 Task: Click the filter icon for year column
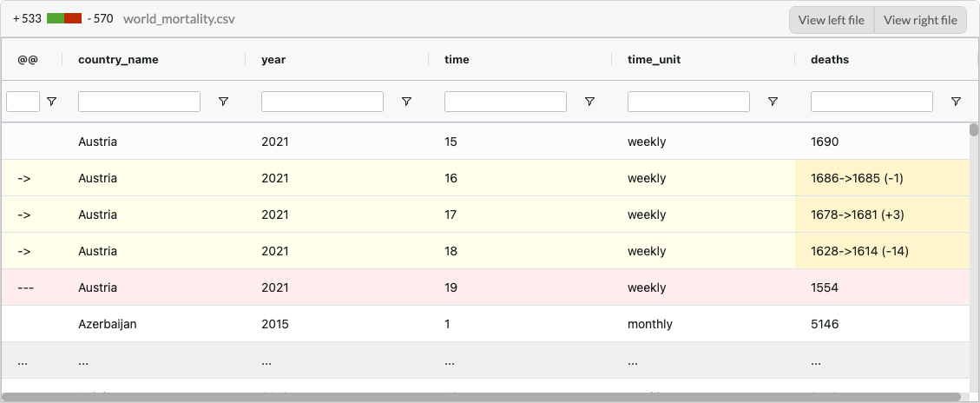point(406,102)
